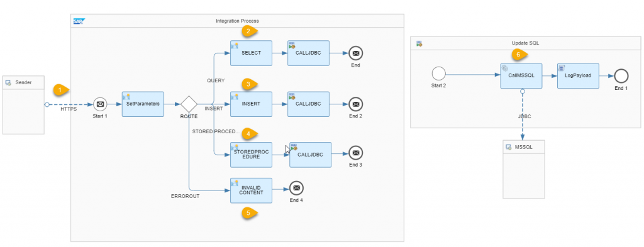
Task: Click the content modifier icon on STOREDPROCEDURE step
Action: coord(235,147)
